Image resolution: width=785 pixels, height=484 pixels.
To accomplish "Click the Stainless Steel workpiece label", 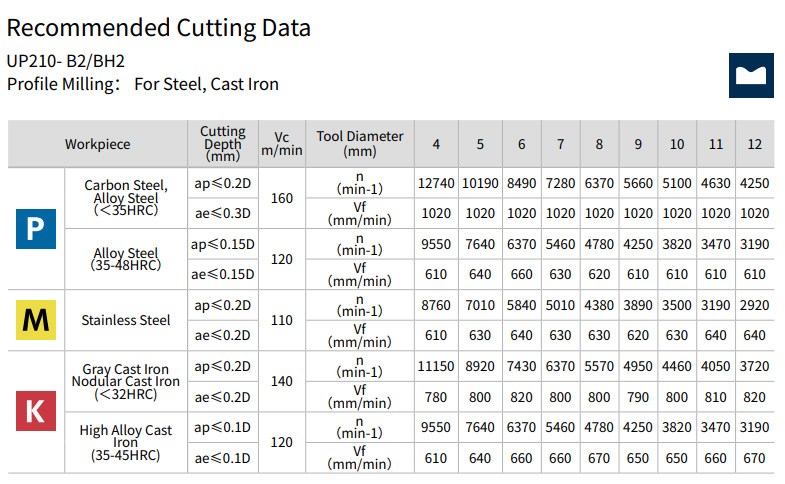I will [x=126, y=320].
